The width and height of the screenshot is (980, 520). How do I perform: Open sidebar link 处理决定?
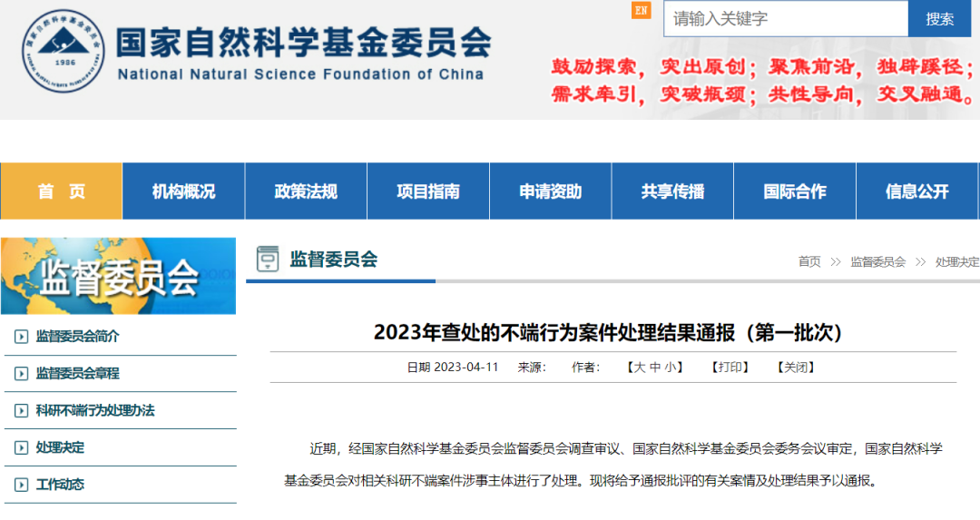60,447
